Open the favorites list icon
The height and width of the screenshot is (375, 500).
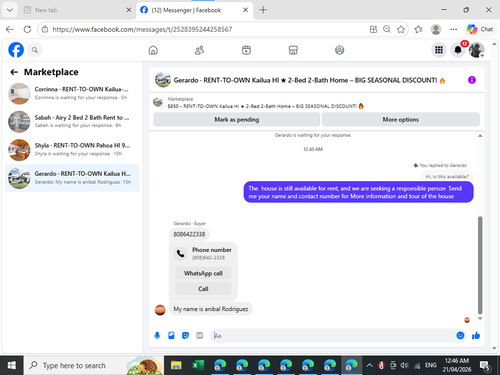tap(418, 29)
